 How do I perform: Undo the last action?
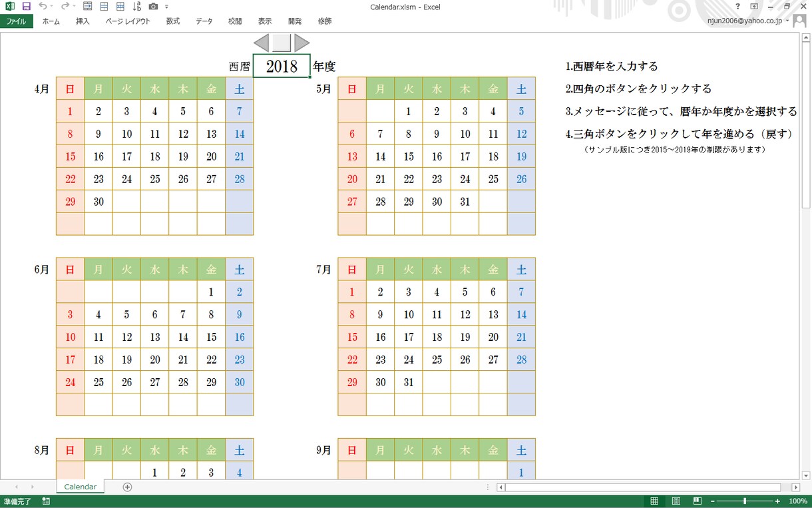(43, 6)
